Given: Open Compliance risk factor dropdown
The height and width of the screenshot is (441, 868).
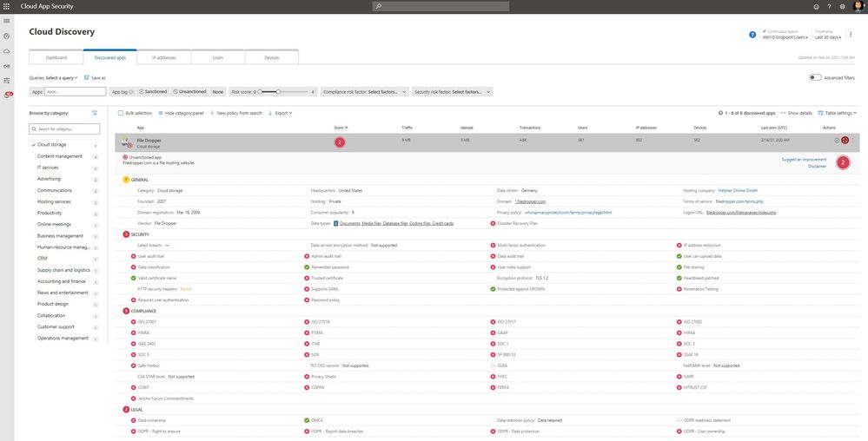Looking at the screenshot, I should pos(364,92).
